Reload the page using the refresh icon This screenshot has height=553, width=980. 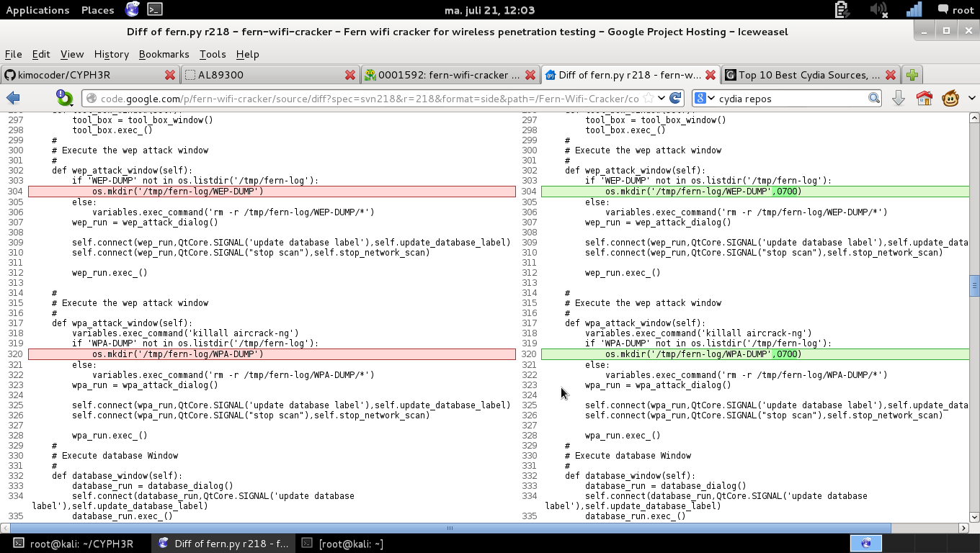(x=675, y=99)
